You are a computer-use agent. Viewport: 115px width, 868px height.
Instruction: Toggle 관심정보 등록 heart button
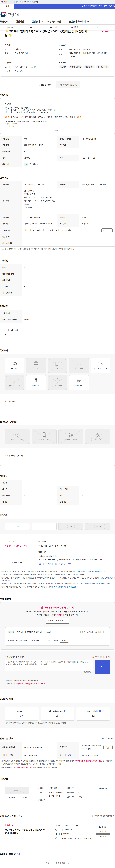pos(45,85)
